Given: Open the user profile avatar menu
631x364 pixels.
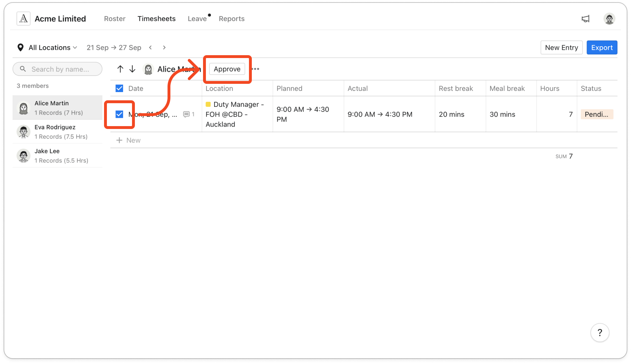Looking at the screenshot, I should [609, 19].
